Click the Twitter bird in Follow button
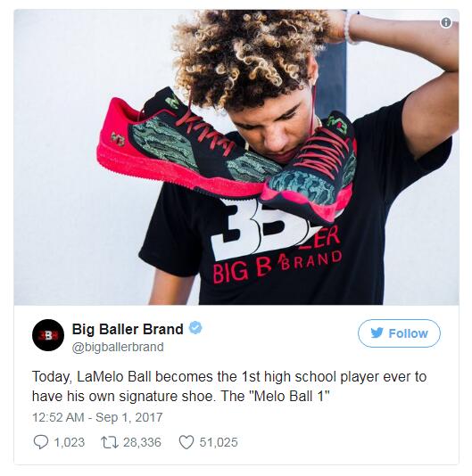The image size is (472, 476). pos(377,333)
